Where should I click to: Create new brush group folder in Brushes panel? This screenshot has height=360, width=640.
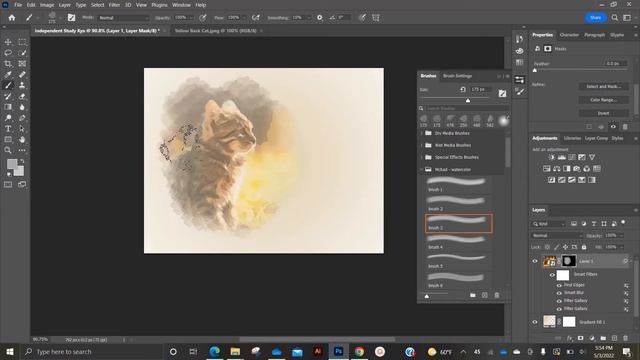click(x=473, y=295)
